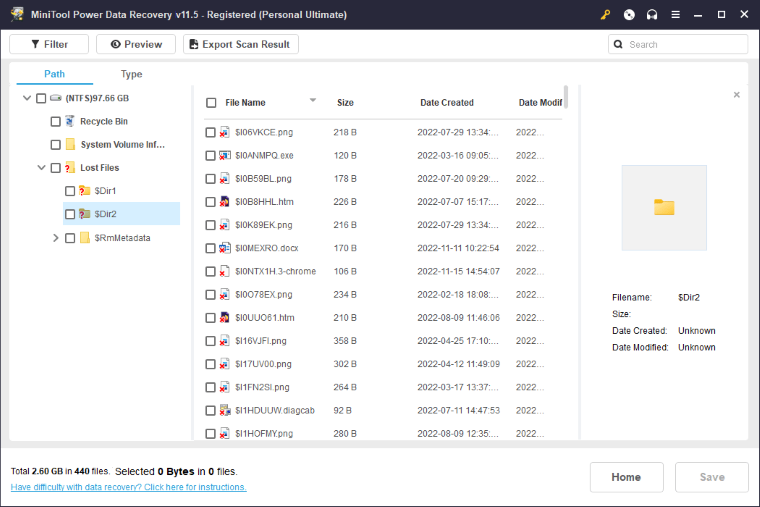The width and height of the screenshot is (760, 507).
Task: Expand the $RmMetadata folder
Action: pos(55,238)
